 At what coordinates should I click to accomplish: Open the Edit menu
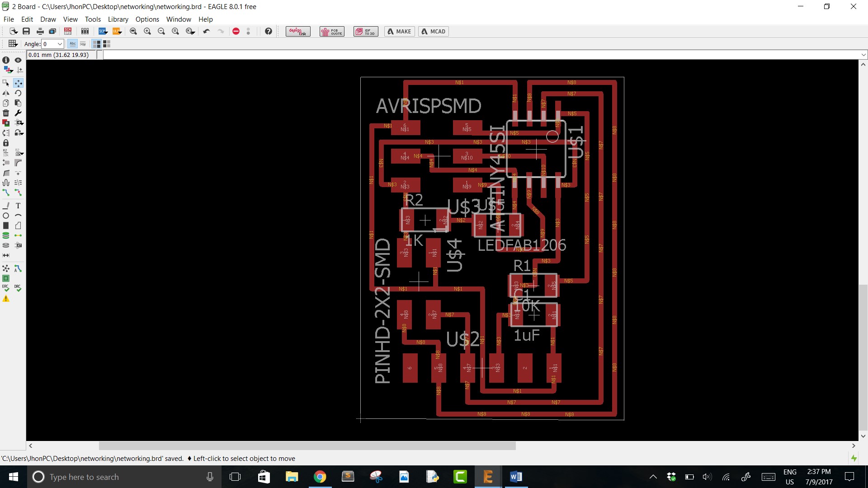[x=27, y=19]
